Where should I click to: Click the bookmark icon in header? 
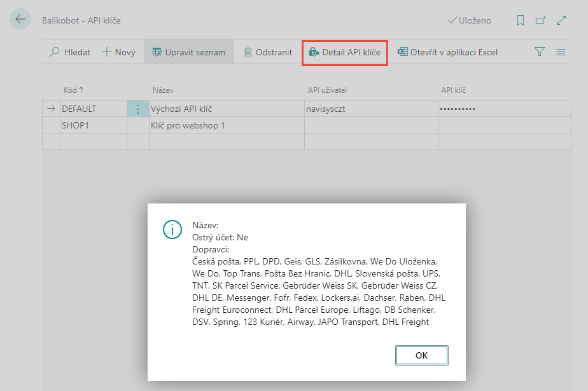click(x=520, y=20)
